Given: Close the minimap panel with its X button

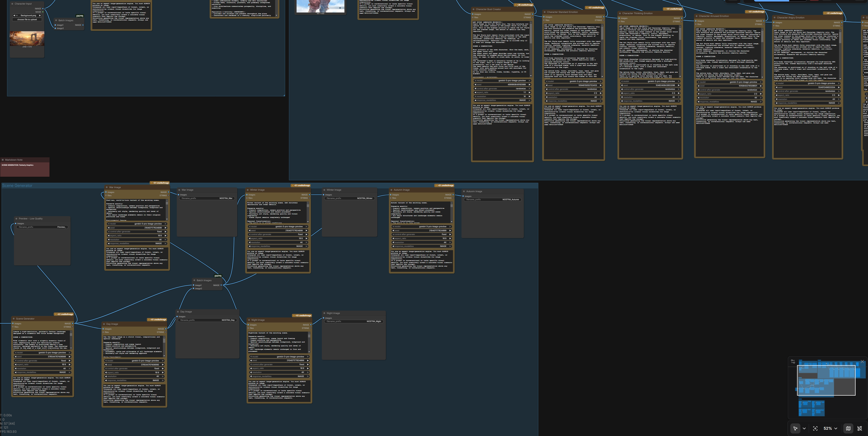Looking at the screenshot, I should pyautogui.click(x=862, y=362).
